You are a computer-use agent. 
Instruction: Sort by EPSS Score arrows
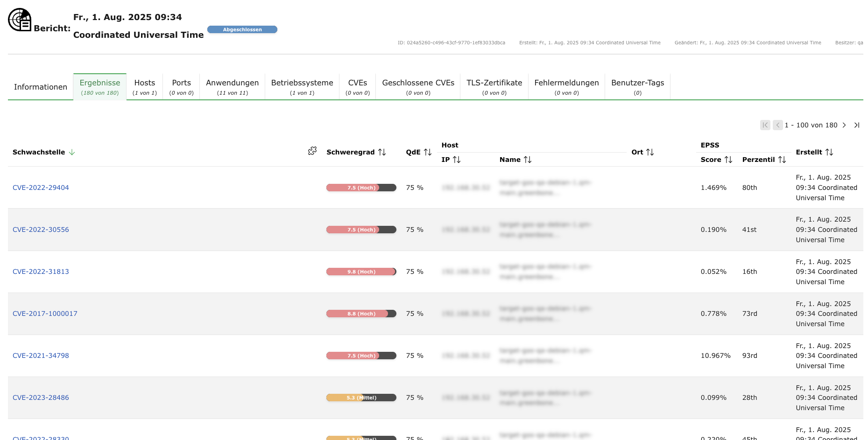(x=728, y=160)
